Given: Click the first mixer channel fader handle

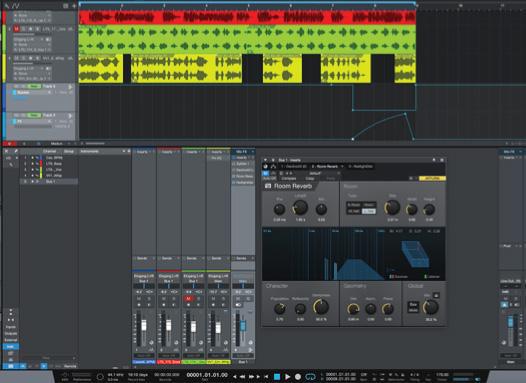Looking at the screenshot, I should pyautogui.click(x=144, y=325).
